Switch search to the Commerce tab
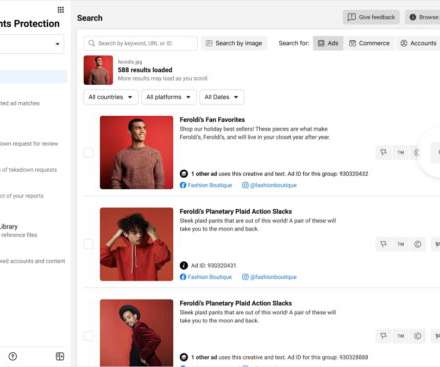The width and height of the screenshot is (440, 367). [369, 43]
